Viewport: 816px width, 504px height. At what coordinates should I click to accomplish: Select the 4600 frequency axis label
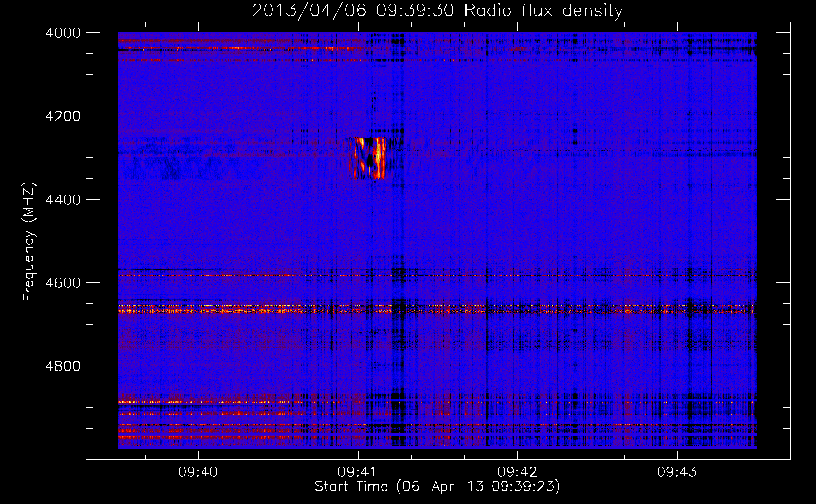[63, 283]
